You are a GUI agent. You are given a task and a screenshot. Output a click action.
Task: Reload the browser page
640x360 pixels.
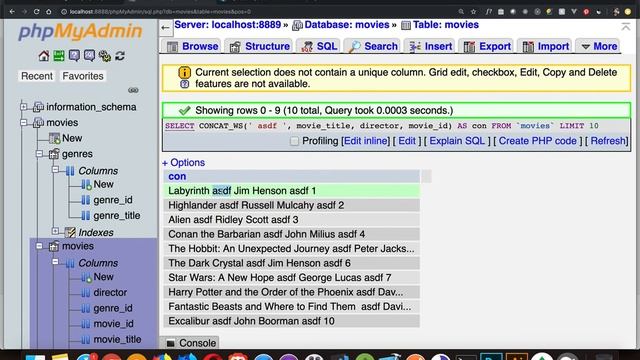(36, 12)
